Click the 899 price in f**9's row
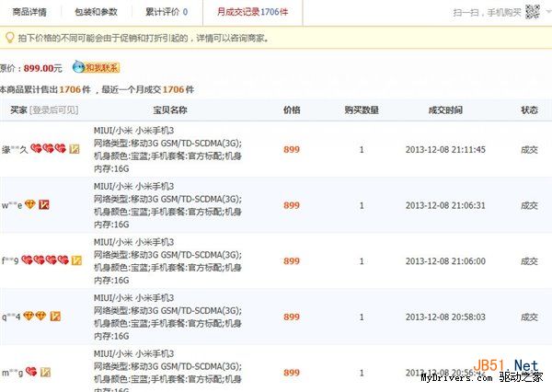 [292, 261]
